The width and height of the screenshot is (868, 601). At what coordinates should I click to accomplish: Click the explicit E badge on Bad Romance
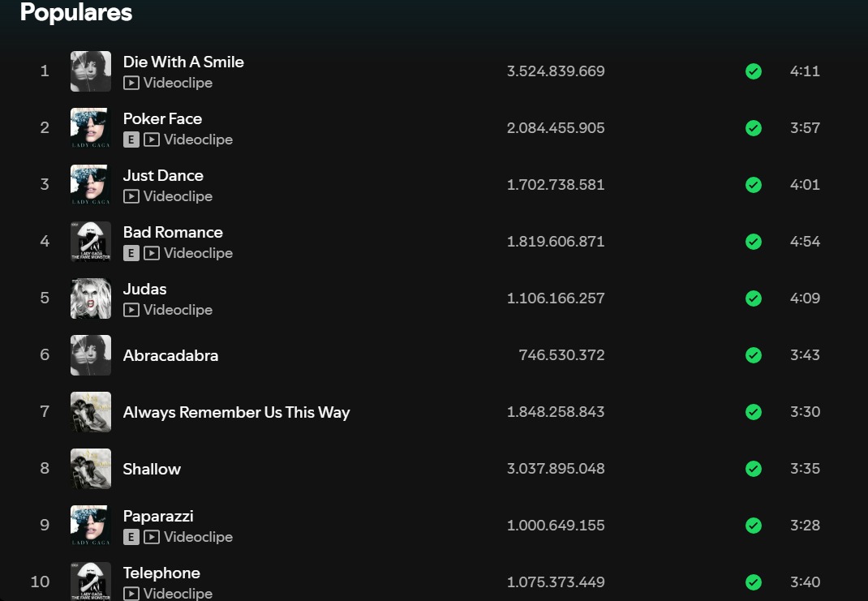tap(131, 253)
